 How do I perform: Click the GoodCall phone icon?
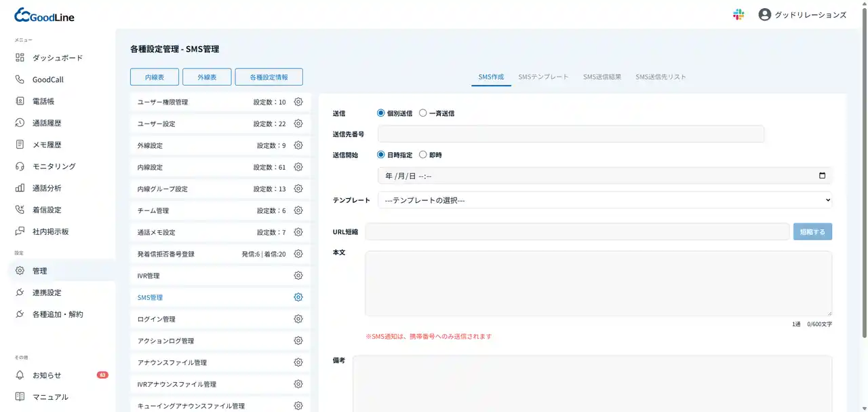pos(20,79)
